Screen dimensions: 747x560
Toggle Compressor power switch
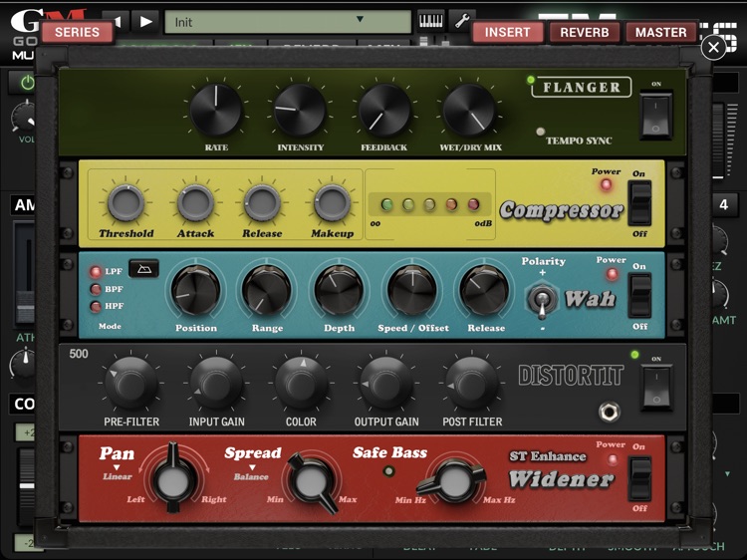tap(639, 203)
